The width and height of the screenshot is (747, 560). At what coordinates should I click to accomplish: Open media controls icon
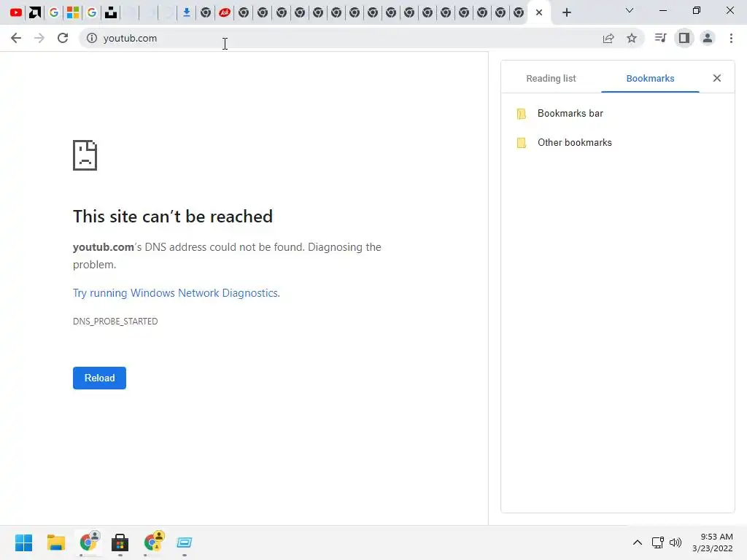pos(660,38)
